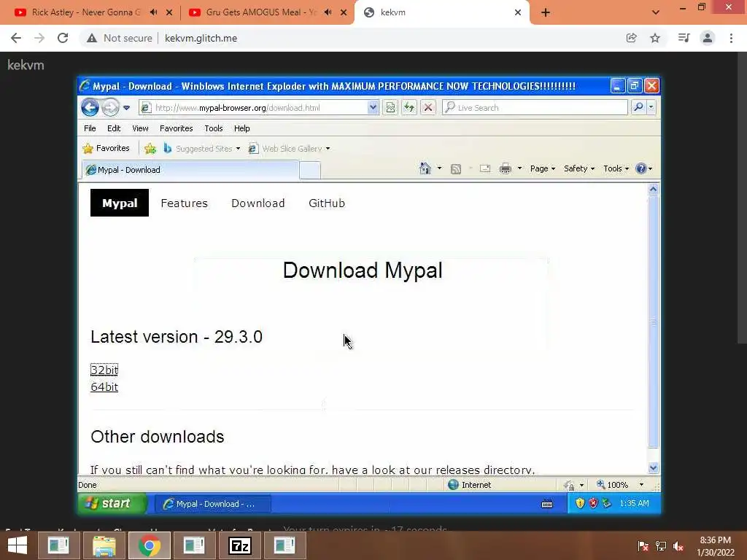Reload the kekvm page in Chrome
Screen dimensions: 747x560
63,38
